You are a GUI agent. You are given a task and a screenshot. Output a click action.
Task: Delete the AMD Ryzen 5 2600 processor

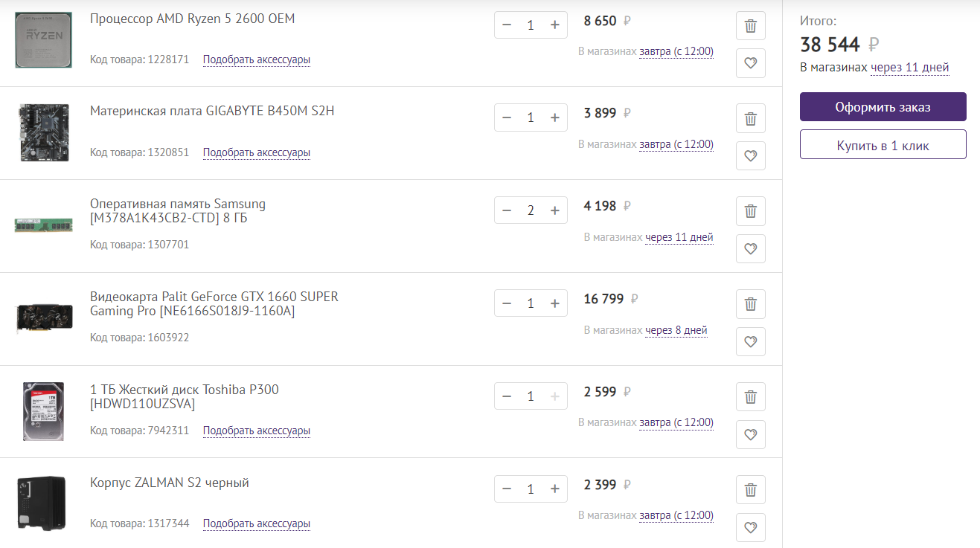click(750, 26)
